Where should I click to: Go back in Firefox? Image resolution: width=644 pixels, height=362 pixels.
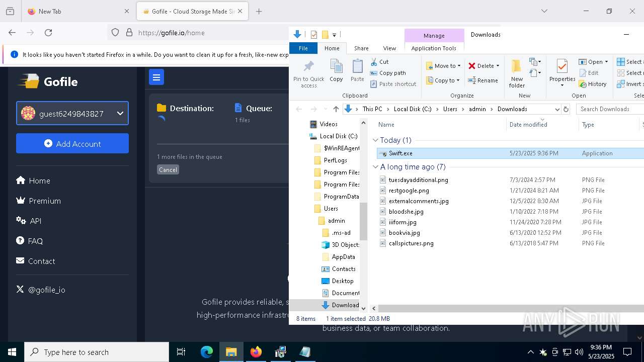[12, 33]
